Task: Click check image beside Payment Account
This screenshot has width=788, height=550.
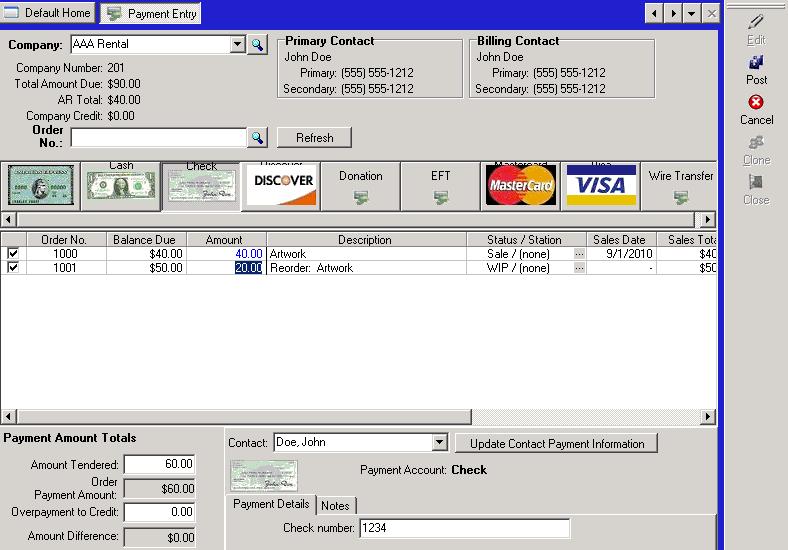Action: click(264, 476)
